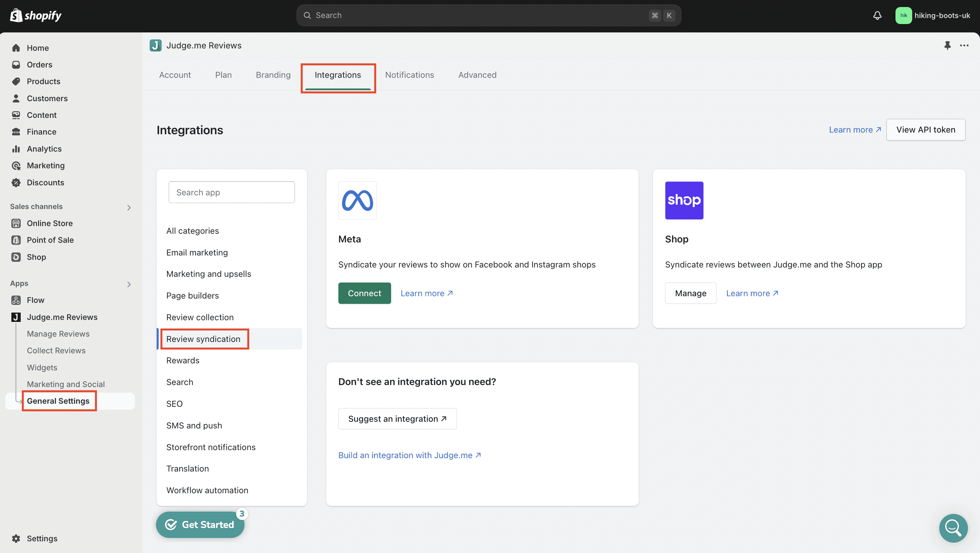Click the General Settings sidebar item
Screen dimensions: 980x553
[x=58, y=401]
